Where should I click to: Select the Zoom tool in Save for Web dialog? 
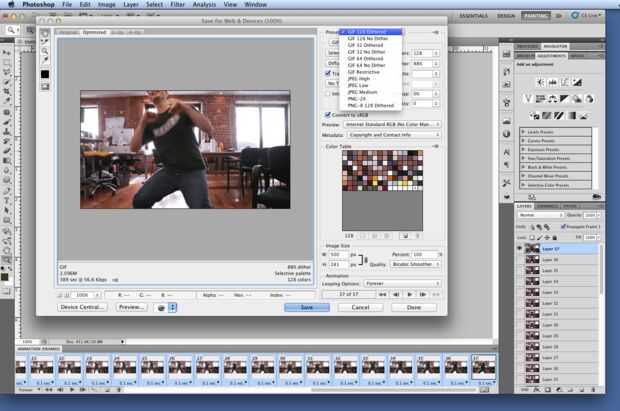(45, 51)
